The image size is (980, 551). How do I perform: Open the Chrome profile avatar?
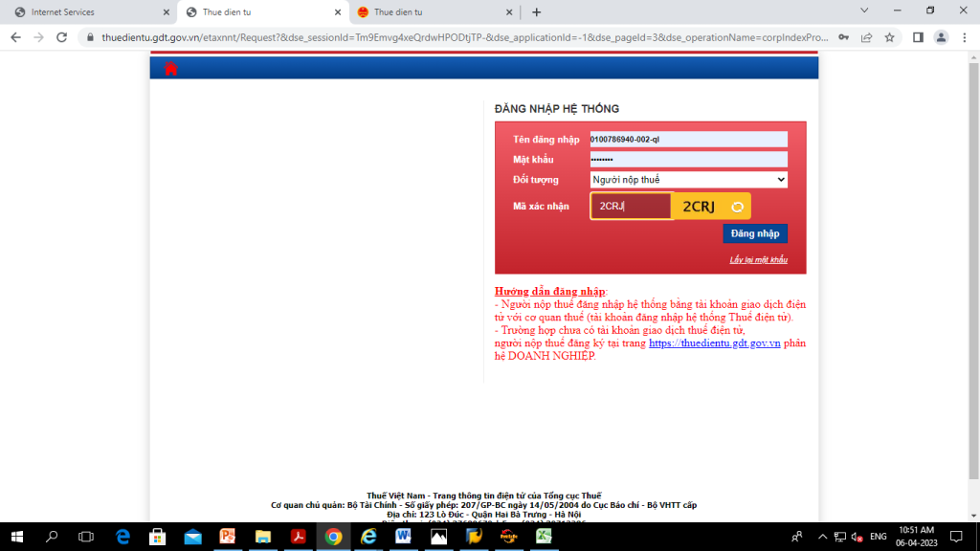[941, 37]
